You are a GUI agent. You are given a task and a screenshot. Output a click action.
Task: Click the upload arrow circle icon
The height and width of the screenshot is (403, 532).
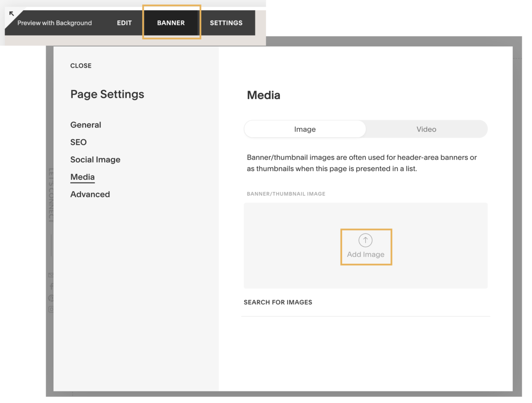point(365,240)
